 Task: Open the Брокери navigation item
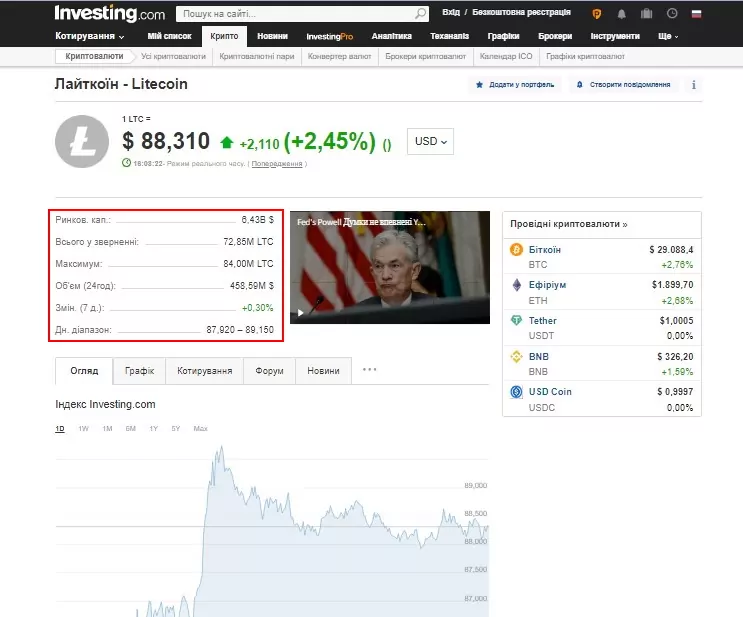tap(555, 36)
